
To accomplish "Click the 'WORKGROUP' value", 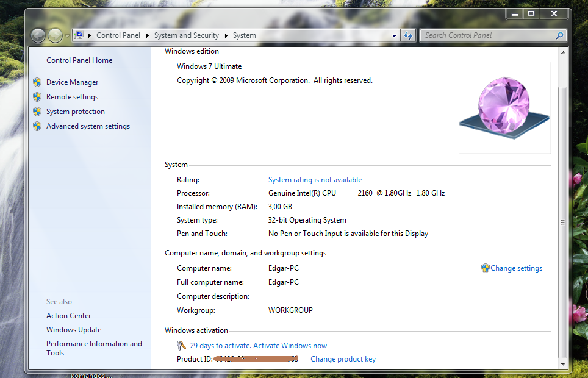I will [290, 310].
